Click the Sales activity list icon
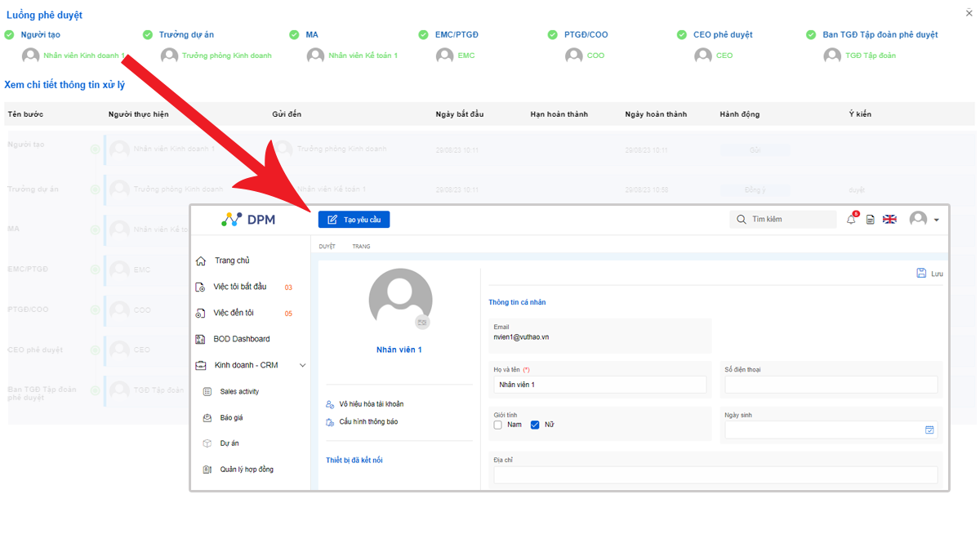The width and height of the screenshot is (980, 539). [x=207, y=392]
